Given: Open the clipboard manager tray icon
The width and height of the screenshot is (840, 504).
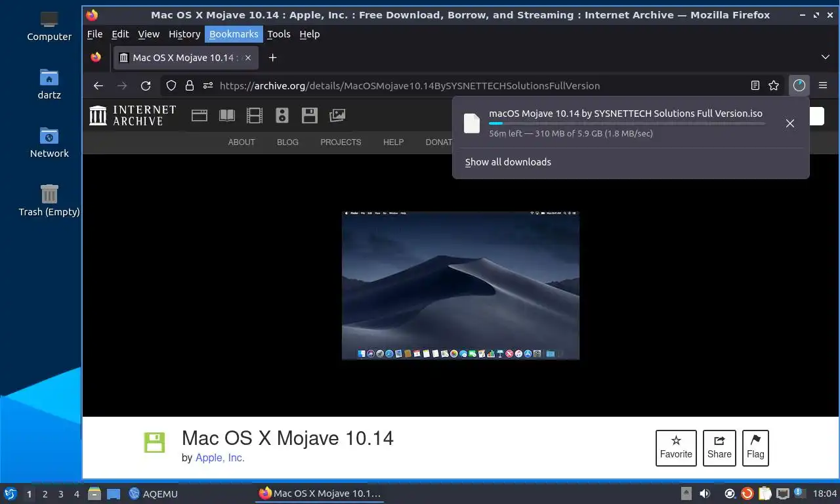Looking at the screenshot, I should click(765, 493).
